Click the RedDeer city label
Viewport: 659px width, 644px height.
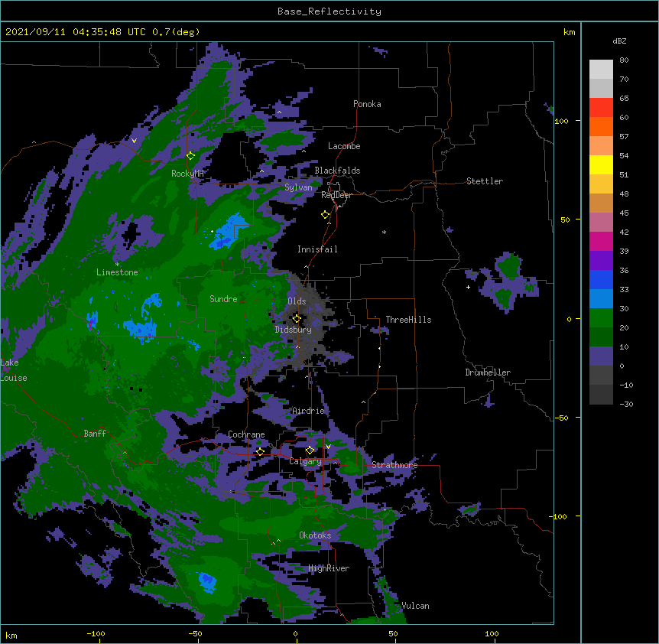point(336,195)
